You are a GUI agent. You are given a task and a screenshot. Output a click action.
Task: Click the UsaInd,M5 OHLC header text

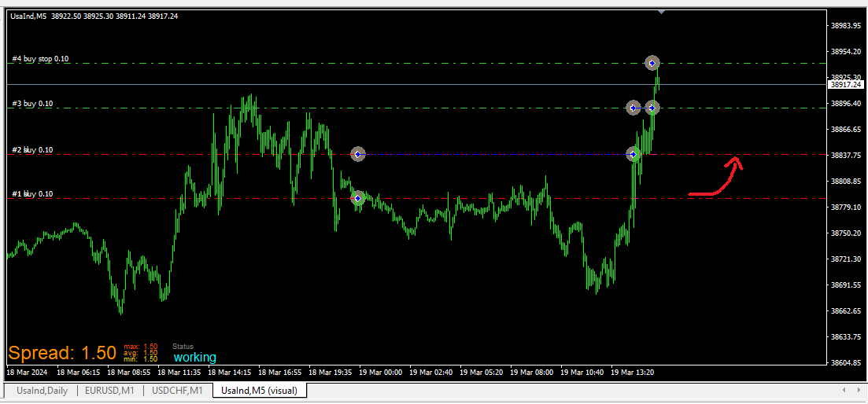pyautogui.click(x=94, y=16)
